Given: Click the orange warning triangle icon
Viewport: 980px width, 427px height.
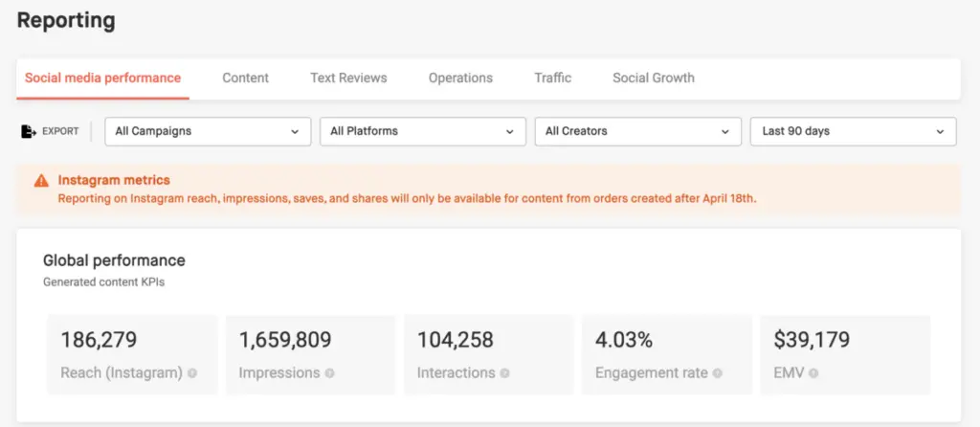Looking at the screenshot, I should [x=41, y=180].
